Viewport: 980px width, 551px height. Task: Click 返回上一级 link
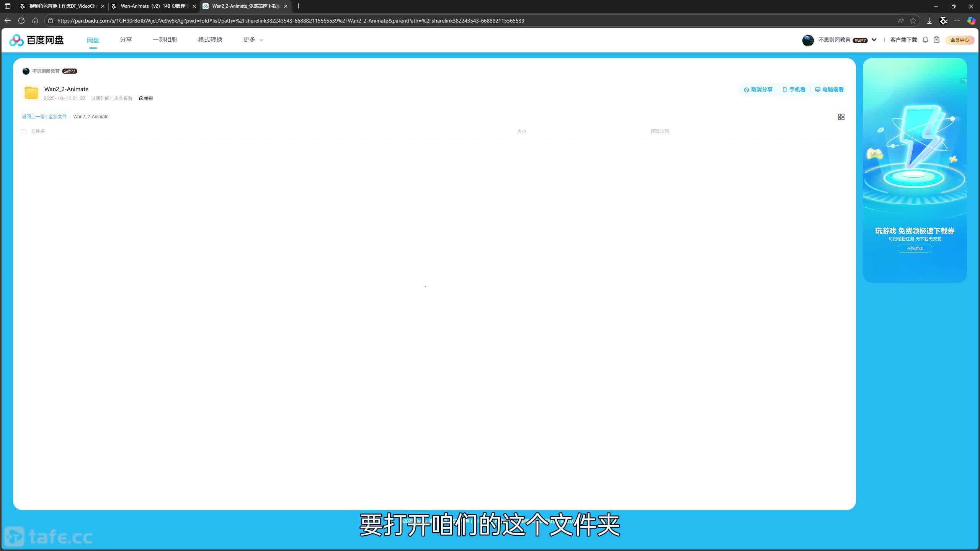click(x=33, y=117)
